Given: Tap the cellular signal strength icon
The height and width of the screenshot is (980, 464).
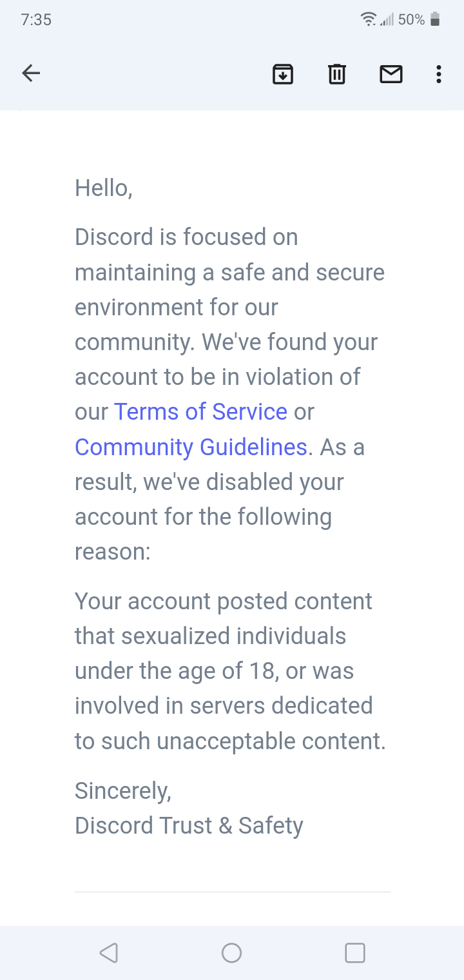Looking at the screenshot, I should 387,20.
